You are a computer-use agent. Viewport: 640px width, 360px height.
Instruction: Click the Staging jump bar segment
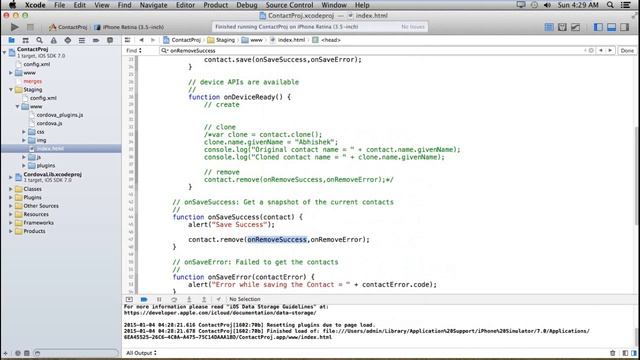[221, 40]
